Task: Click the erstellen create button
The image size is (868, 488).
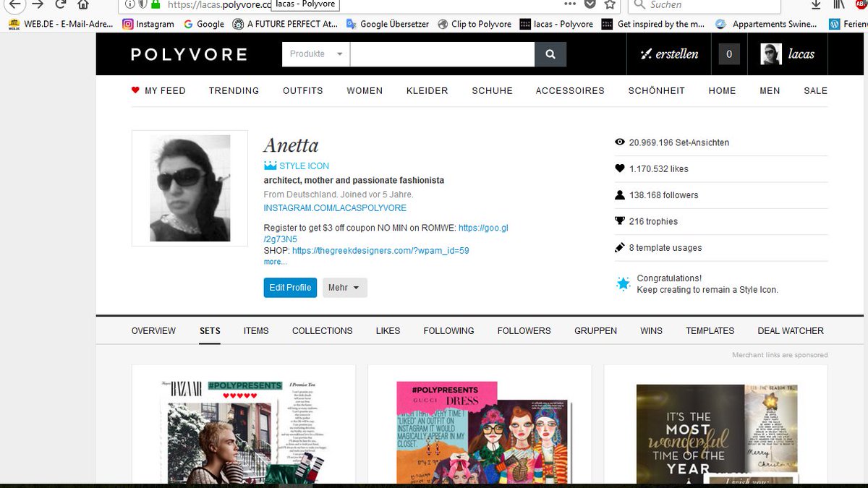Action: point(669,54)
